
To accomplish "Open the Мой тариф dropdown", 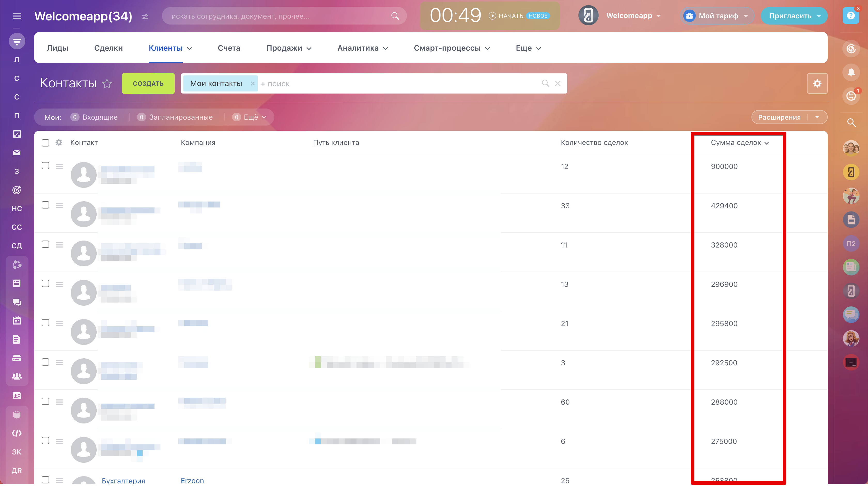I will coord(718,16).
